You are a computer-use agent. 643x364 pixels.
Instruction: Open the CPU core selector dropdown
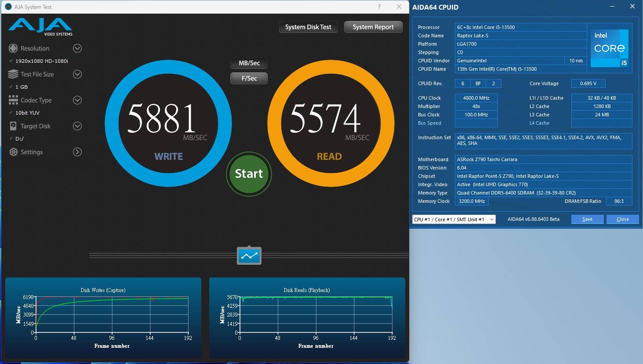454,219
